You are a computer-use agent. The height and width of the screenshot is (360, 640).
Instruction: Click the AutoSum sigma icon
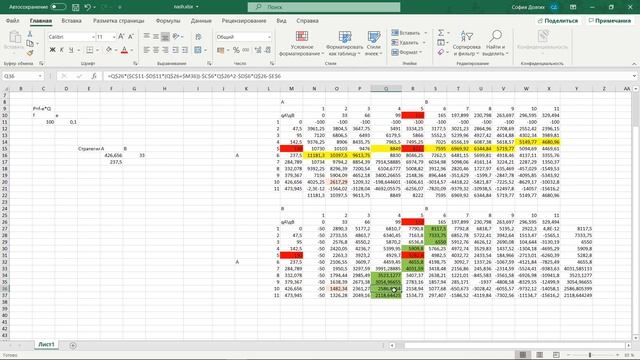(x=441, y=33)
